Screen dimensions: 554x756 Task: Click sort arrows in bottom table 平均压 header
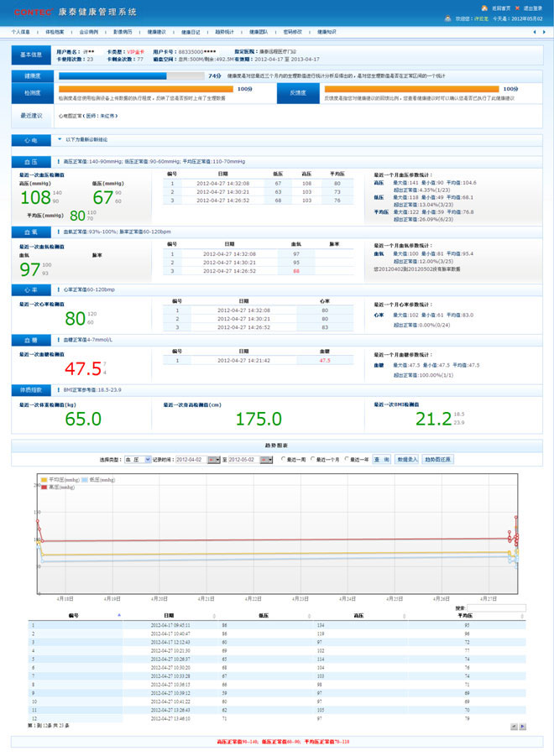(522, 616)
